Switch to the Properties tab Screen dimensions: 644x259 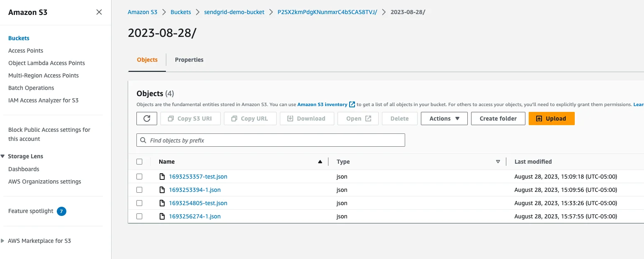[189, 60]
